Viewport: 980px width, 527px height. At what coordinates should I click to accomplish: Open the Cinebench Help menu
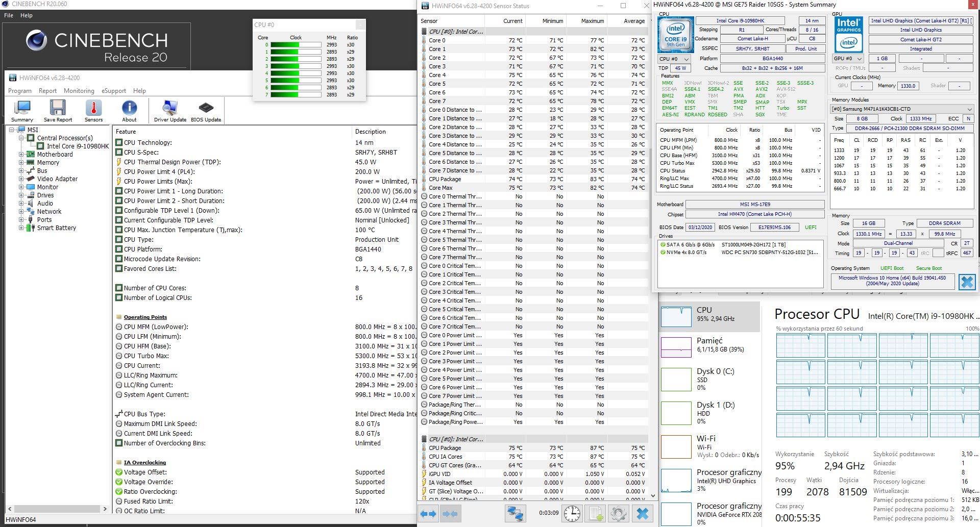click(27, 15)
